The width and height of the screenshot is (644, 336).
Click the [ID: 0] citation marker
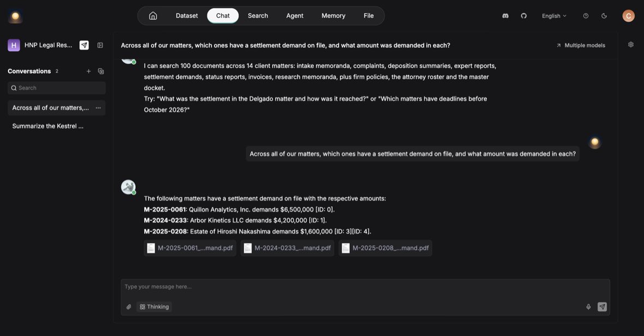tap(324, 209)
